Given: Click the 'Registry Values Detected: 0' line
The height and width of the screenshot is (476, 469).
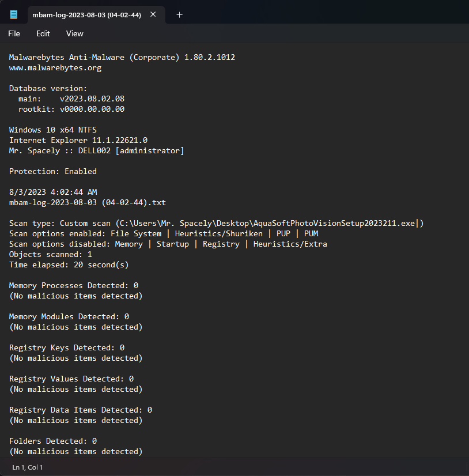Looking at the screenshot, I should click(x=71, y=379).
